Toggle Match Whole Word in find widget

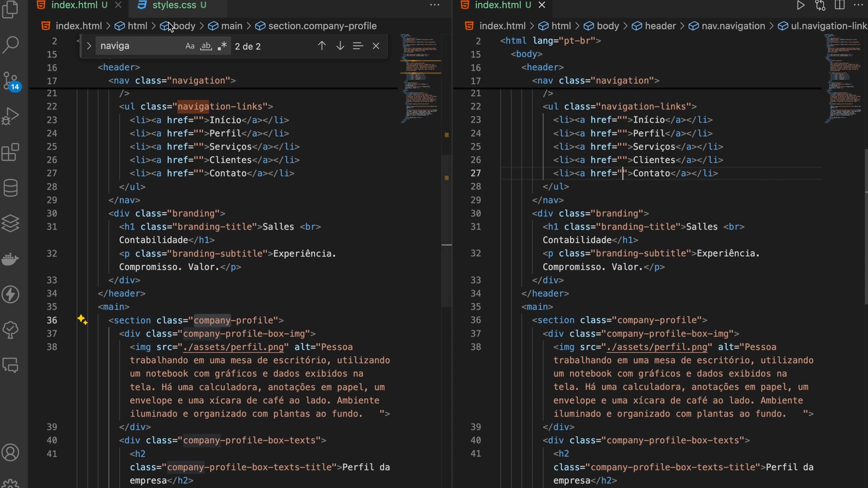pyautogui.click(x=206, y=46)
